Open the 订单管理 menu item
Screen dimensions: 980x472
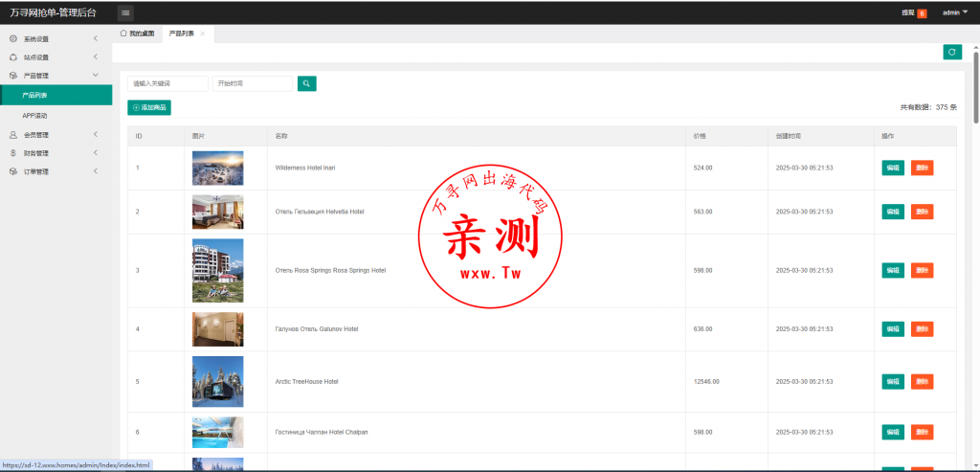point(56,172)
